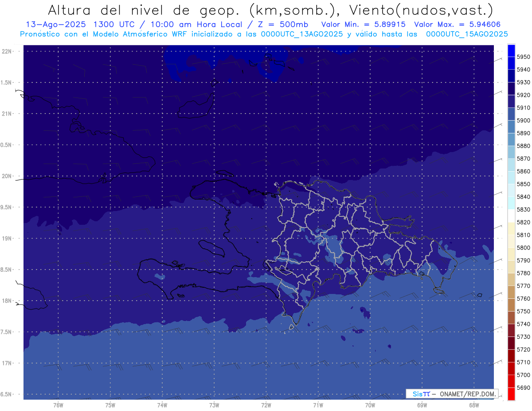The width and height of the screenshot is (532, 411).
Task: Click the "19N" latitude label
Action: pyautogui.click(x=7, y=239)
